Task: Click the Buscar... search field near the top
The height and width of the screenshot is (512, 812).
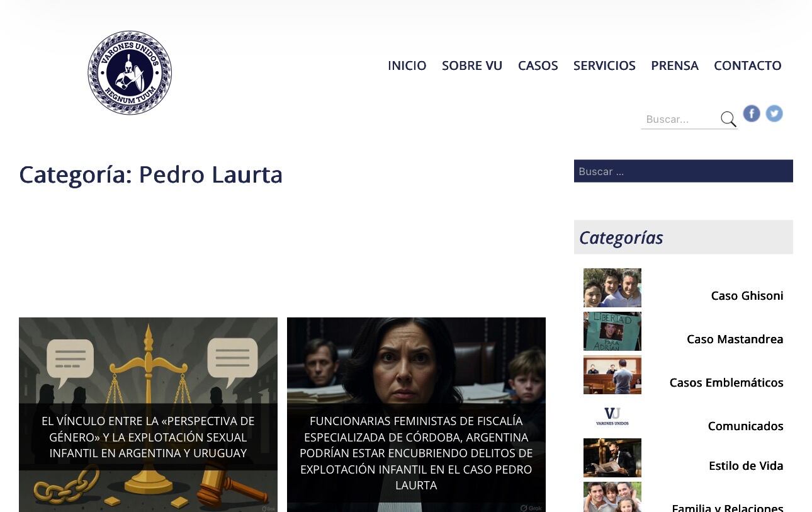Action: tap(680, 119)
